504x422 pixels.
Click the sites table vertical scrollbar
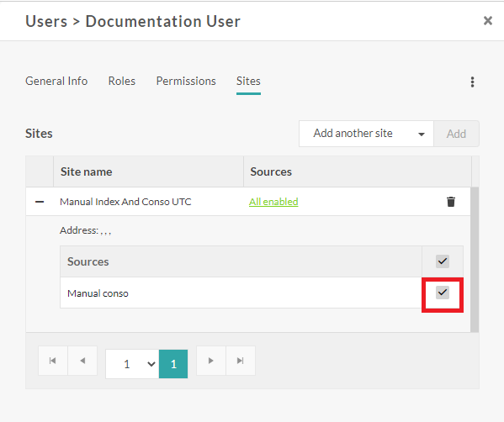475,260
